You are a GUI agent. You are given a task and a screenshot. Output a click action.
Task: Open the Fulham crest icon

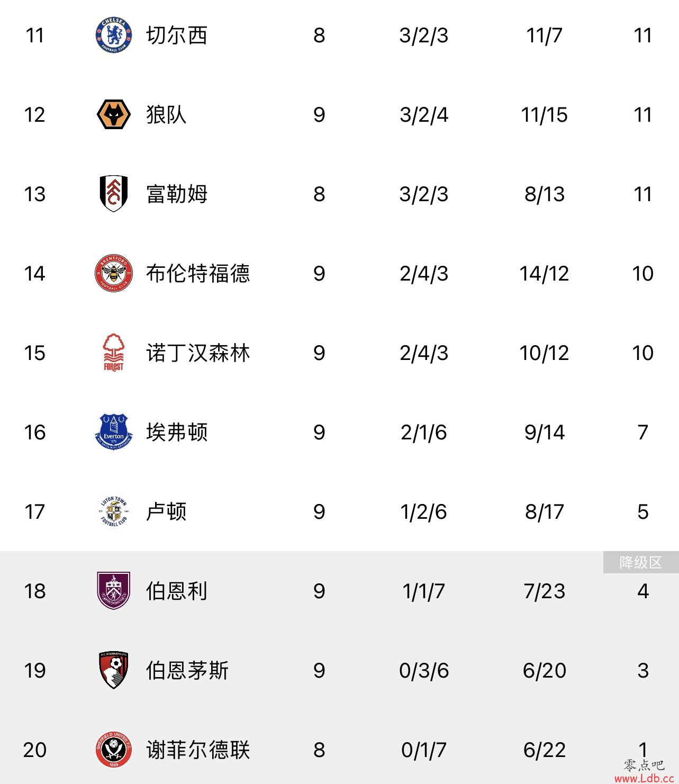(114, 194)
